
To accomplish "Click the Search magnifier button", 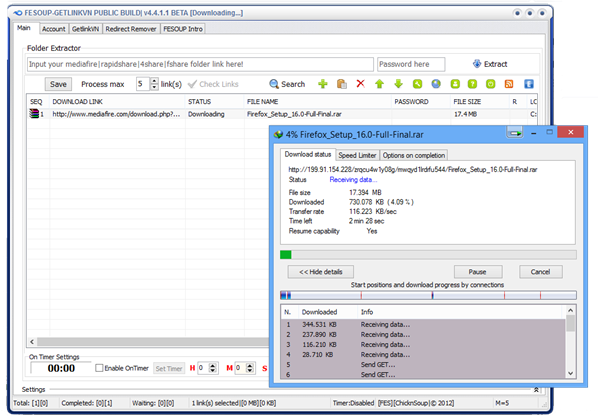I will pos(287,84).
